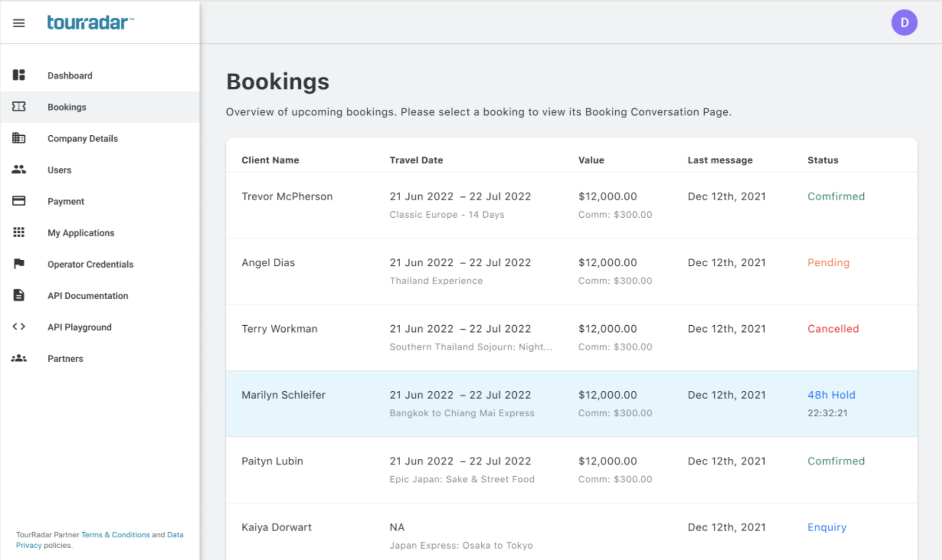
Task: Click the Operator Credentials flag icon
Action: tap(19, 264)
